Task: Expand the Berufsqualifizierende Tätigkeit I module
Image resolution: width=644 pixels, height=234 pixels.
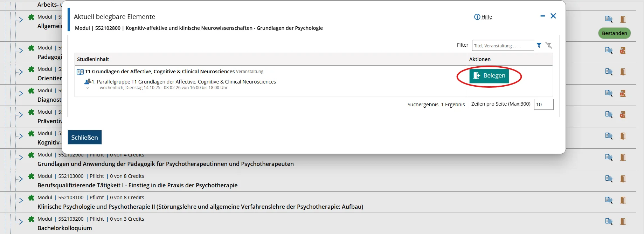Action: tap(21, 179)
